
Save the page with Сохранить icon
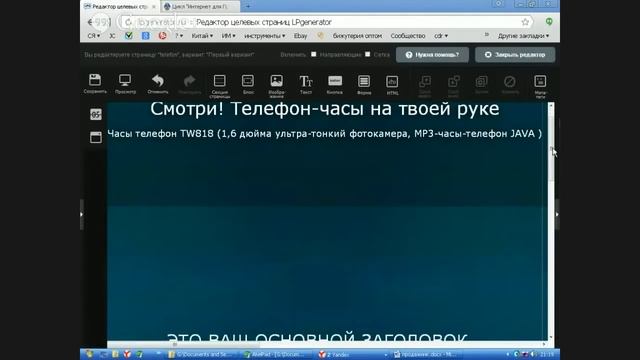95,83
